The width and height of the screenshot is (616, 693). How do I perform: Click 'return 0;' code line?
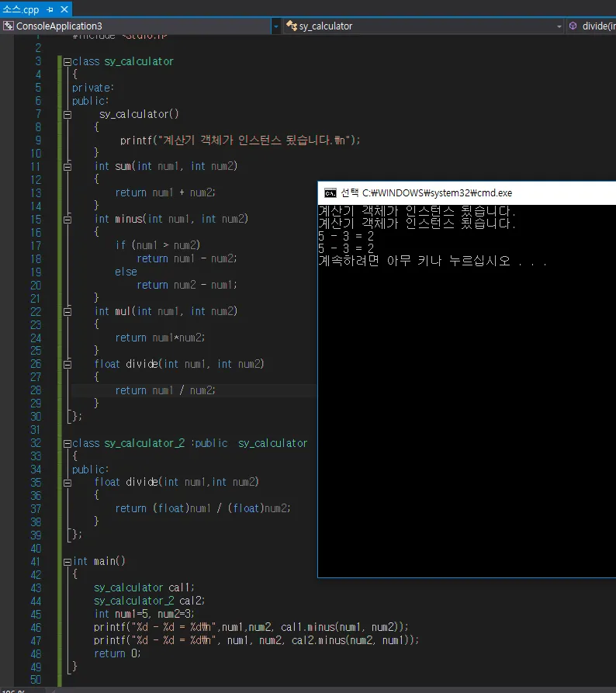(x=117, y=653)
